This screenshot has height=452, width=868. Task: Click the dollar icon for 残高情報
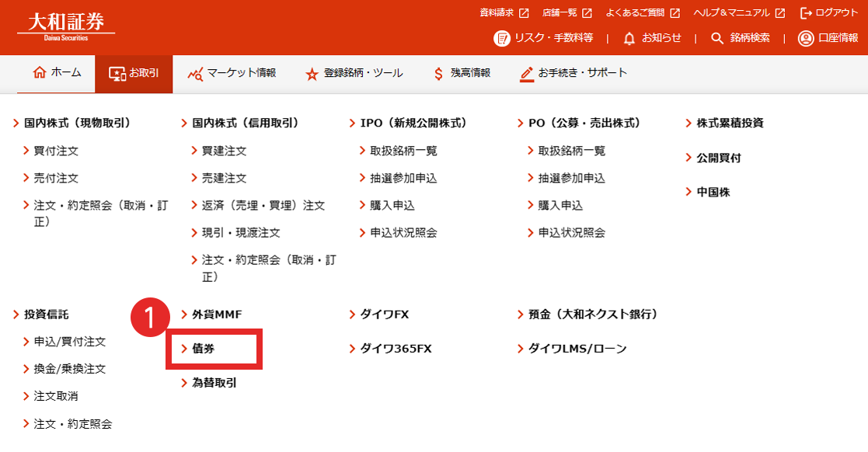pos(438,74)
